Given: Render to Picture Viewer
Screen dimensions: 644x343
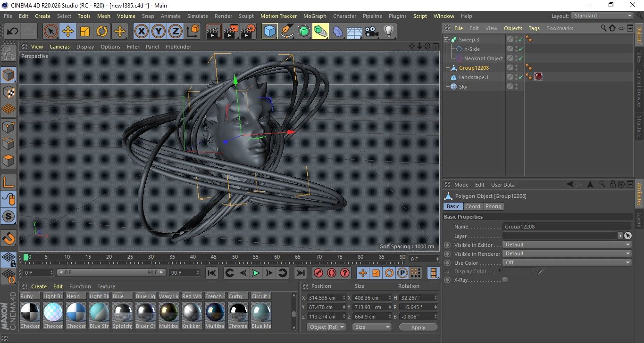Looking at the screenshot, I should click(231, 32).
